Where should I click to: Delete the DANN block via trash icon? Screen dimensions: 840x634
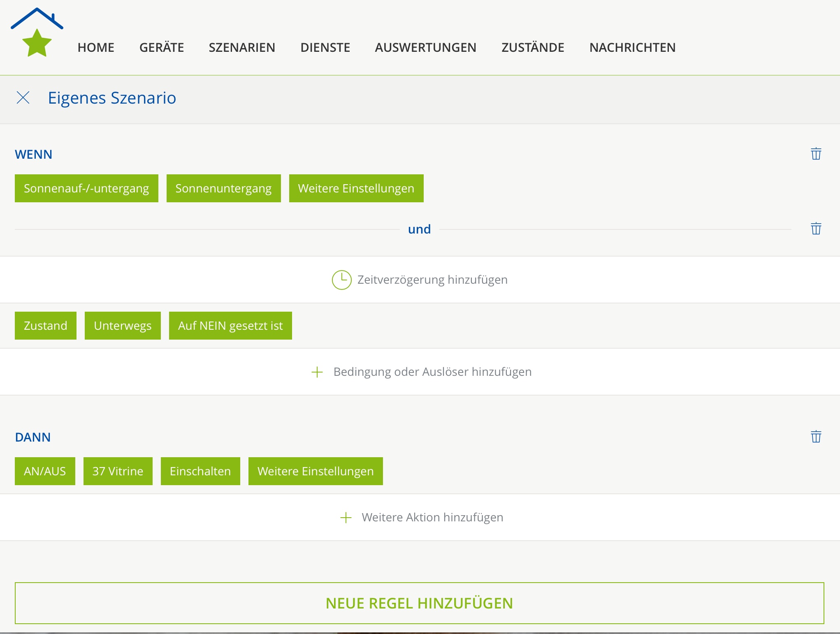click(x=816, y=437)
